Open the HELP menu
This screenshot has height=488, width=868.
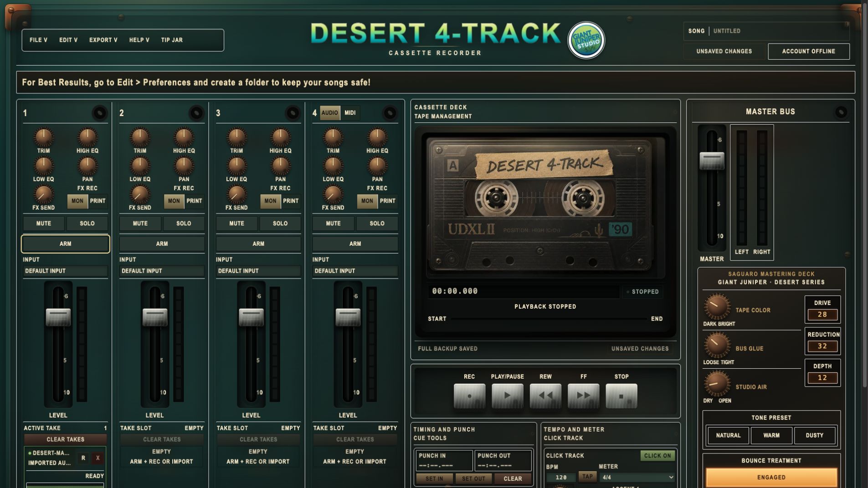coord(139,40)
